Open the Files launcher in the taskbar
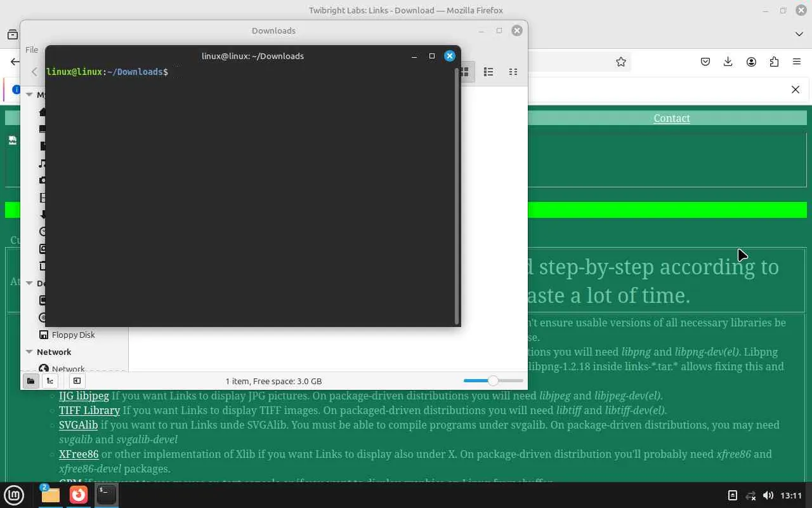812x508 pixels. point(50,495)
